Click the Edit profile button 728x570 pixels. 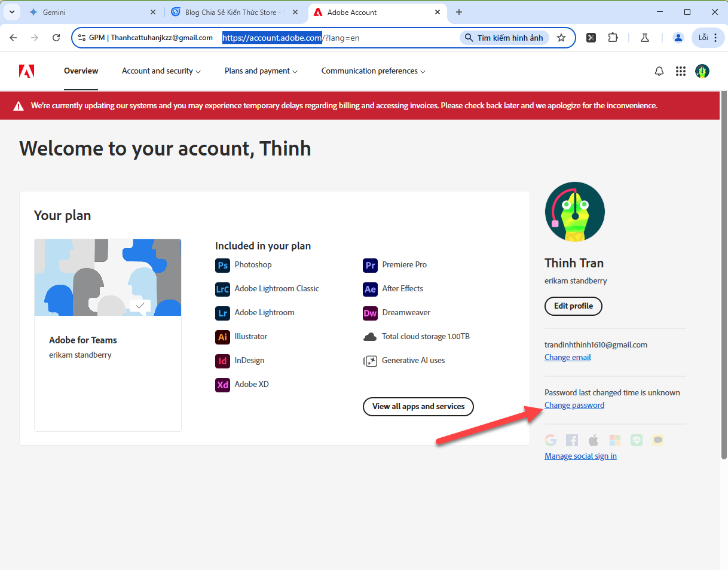click(573, 306)
